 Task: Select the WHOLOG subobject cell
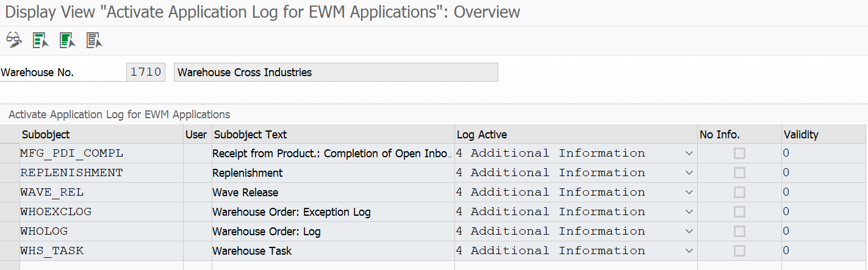tap(101, 232)
